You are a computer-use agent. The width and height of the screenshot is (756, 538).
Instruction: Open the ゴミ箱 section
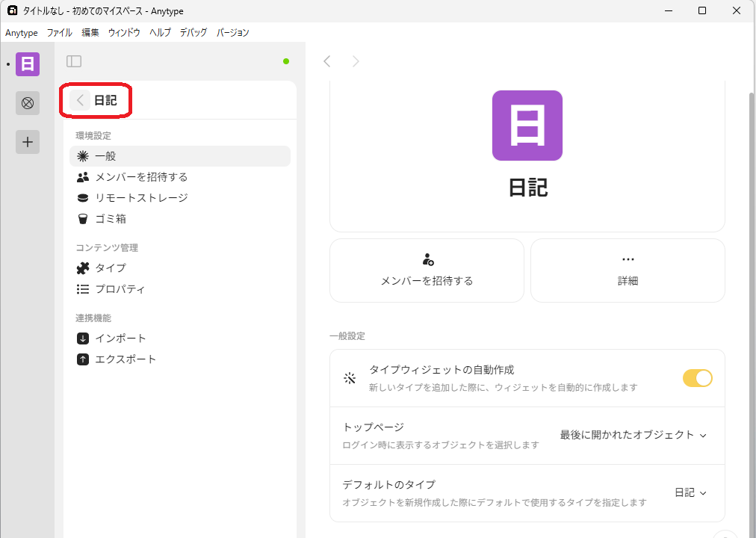click(x=180, y=219)
